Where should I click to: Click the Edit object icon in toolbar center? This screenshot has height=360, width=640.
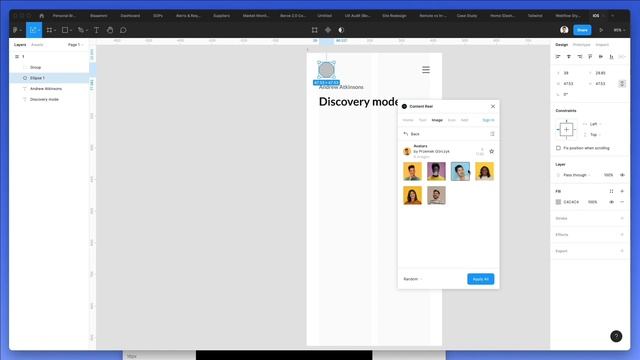[x=314, y=30]
